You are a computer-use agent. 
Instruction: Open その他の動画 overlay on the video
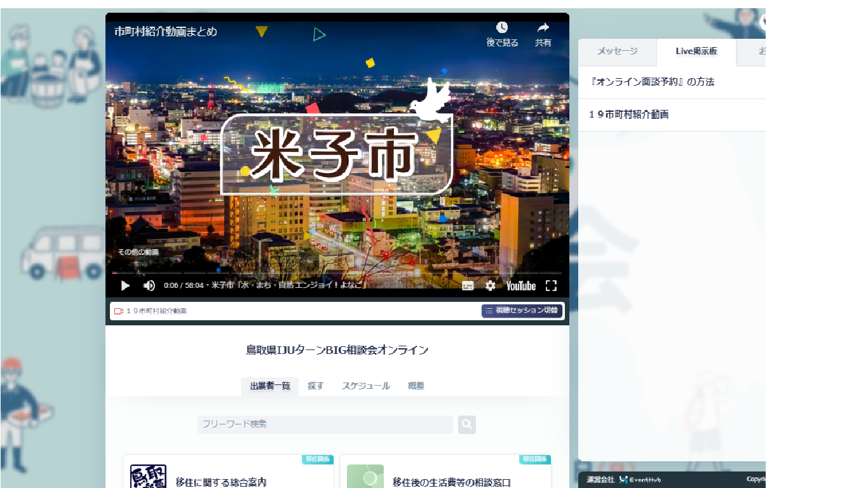pos(137,252)
